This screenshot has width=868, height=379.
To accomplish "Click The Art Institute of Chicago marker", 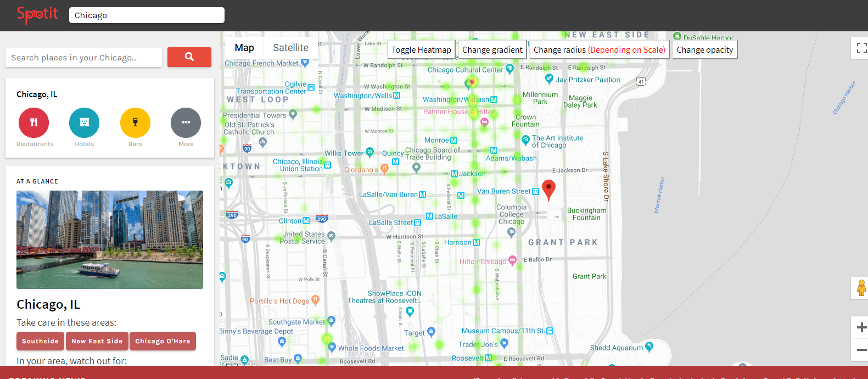I will [525, 141].
